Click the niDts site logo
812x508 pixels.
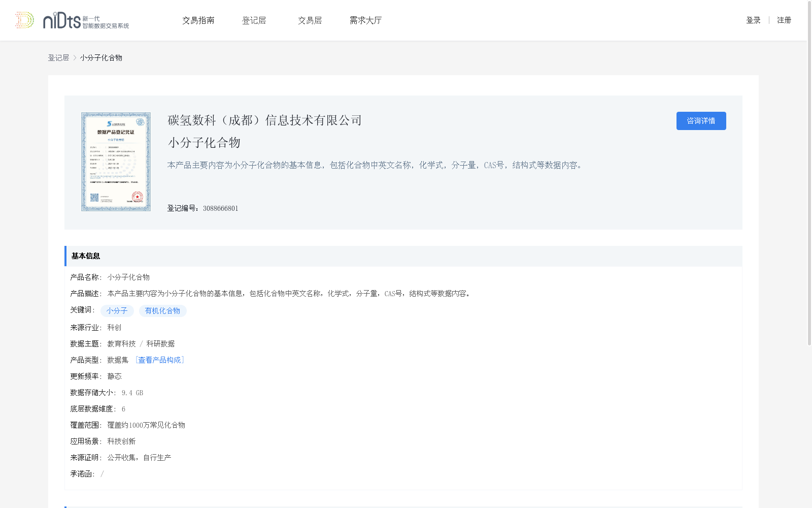pos(72,20)
